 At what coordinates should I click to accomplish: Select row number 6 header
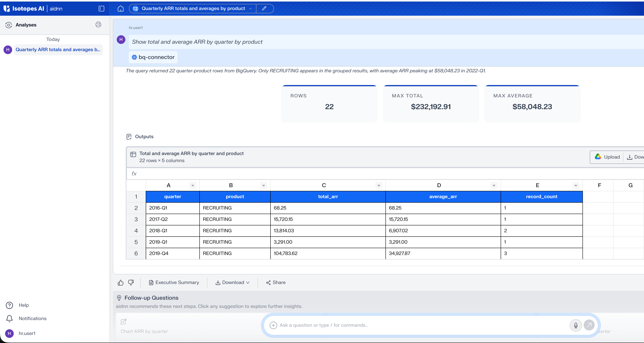click(x=136, y=253)
